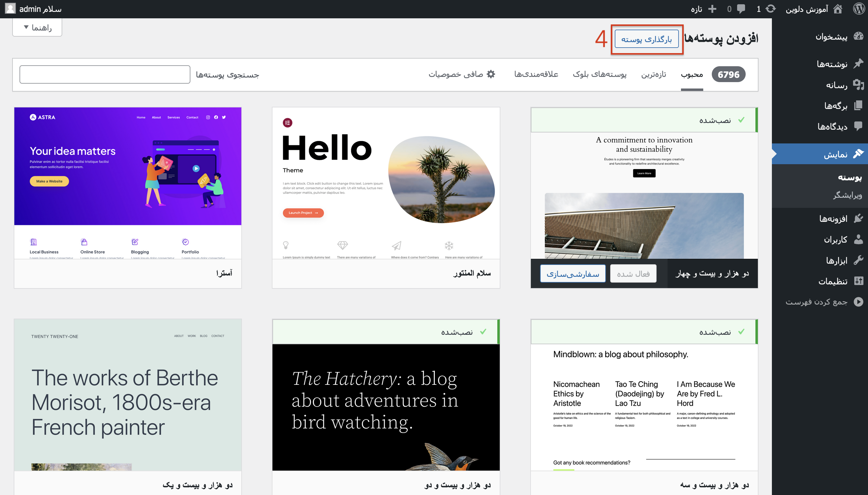Open the Twenty Twenty-Two Hatchery theme thumbnail

(x=386, y=407)
